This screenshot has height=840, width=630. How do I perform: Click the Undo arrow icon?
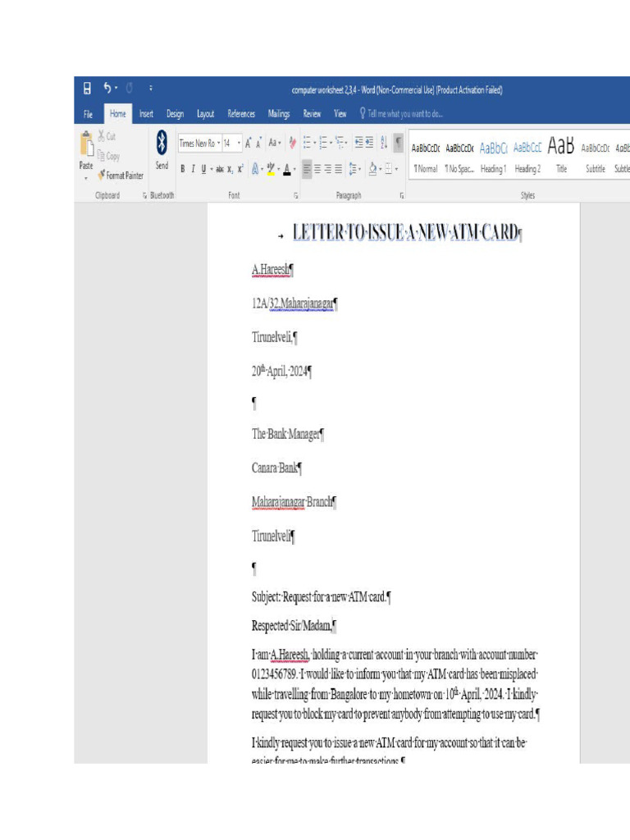pyautogui.click(x=107, y=88)
